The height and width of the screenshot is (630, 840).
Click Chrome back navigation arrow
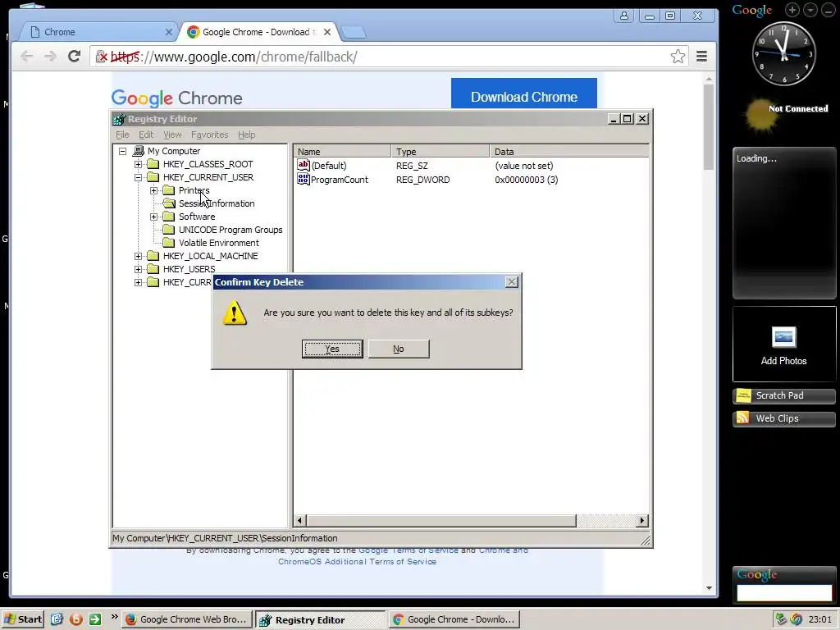(x=26, y=57)
